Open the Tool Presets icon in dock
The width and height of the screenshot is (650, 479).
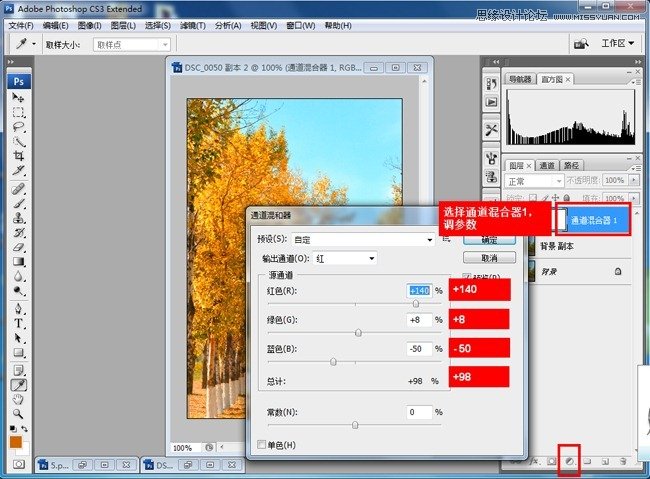click(x=492, y=130)
